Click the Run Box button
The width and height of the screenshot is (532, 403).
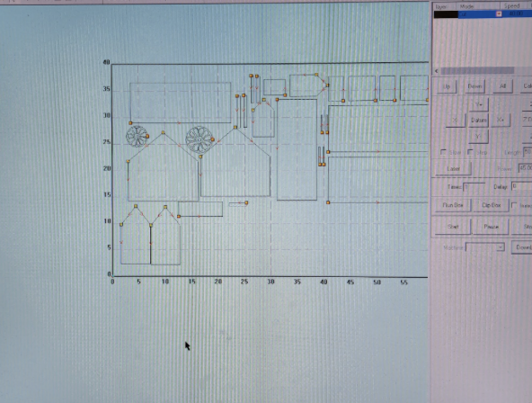(453, 205)
